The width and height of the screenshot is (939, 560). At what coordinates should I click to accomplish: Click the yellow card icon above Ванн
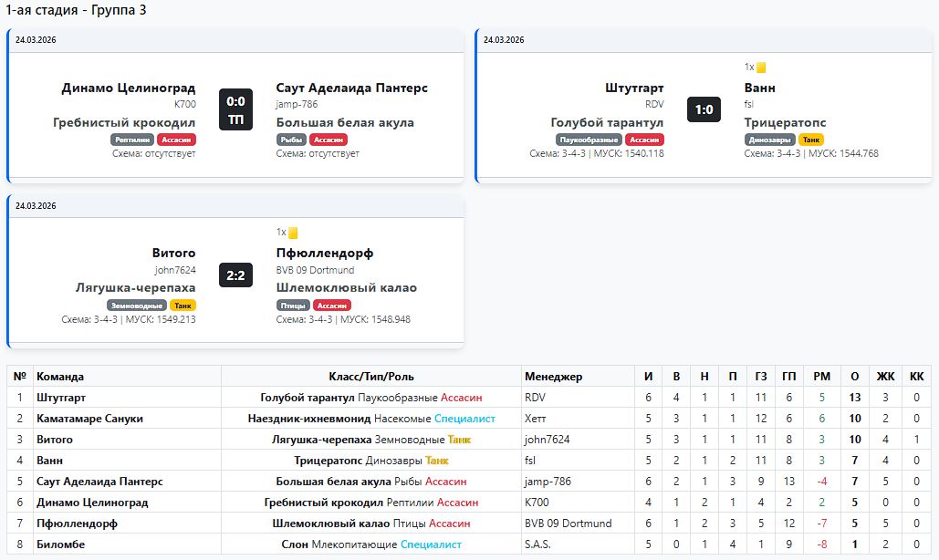761,67
